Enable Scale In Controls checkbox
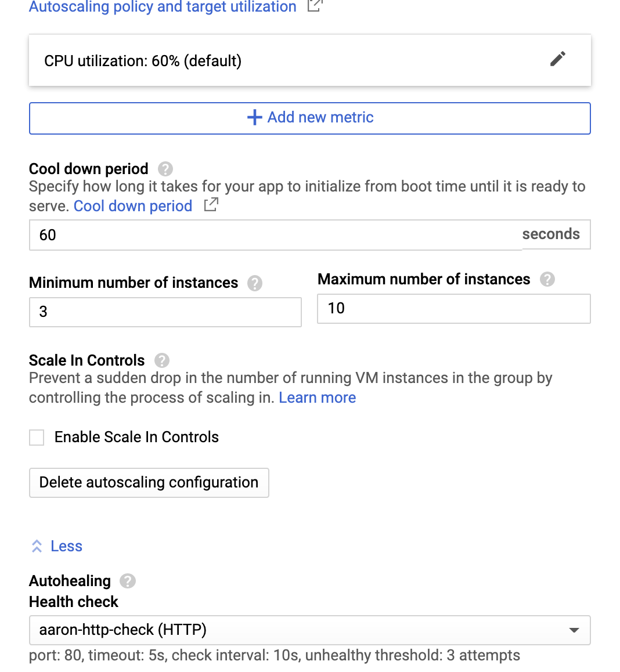Viewport: 620px width, 672px height. tap(37, 438)
